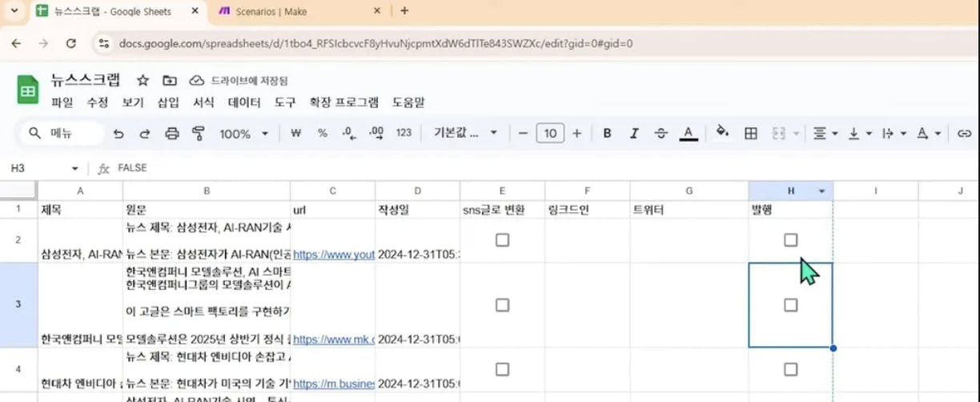
Task: Open the fill color bucket
Action: pyautogui.click(x=722, y=133)
